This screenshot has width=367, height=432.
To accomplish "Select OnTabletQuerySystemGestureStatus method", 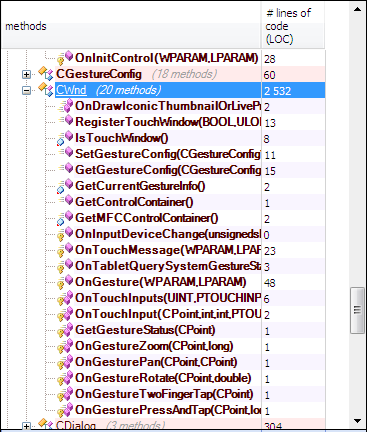I will click(168, 266).
